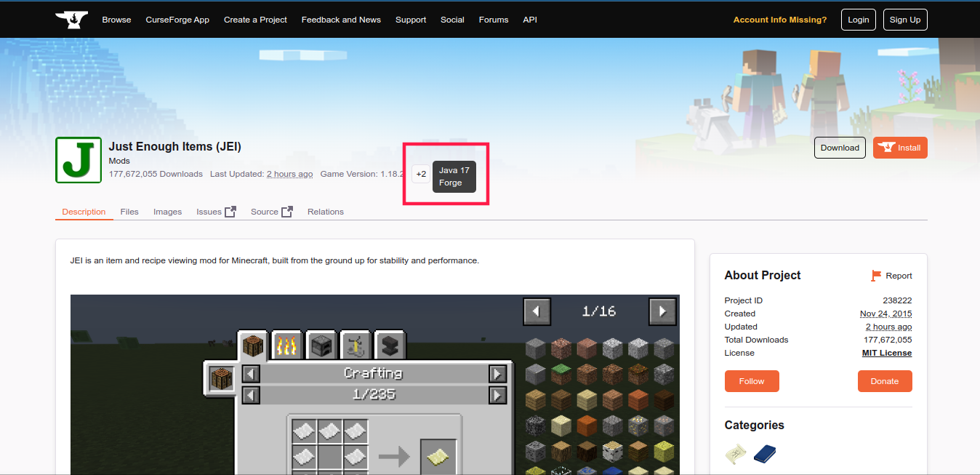This screenshot has width=980, height=475.
Task: Go to the Forums
Action: [494, 20]
